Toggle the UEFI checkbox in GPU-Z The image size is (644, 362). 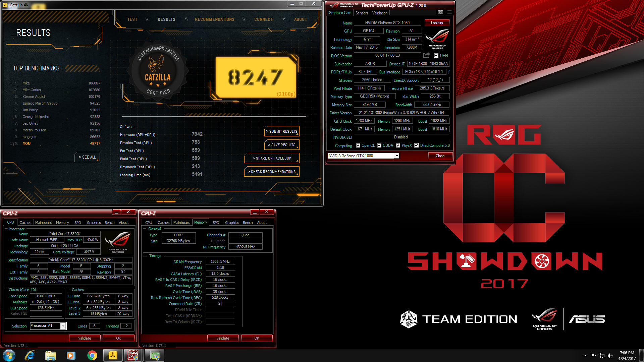(x=436, y=56)
